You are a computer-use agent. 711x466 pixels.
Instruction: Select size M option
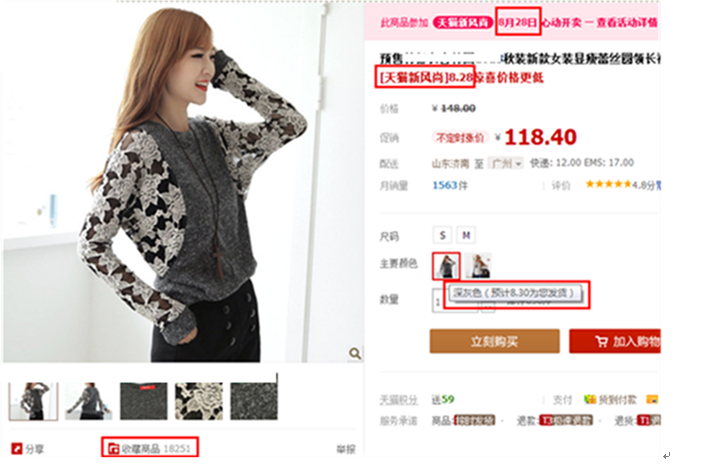tap(466, 235)
